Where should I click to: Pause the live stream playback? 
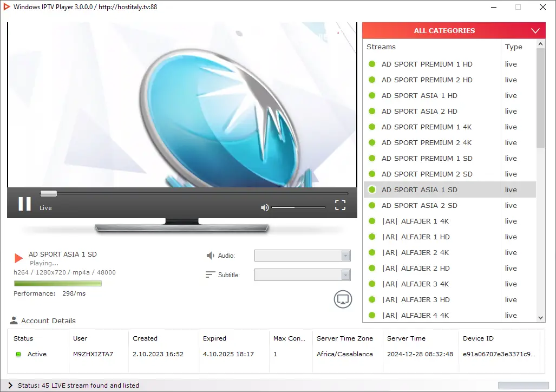click(x=24, y=204)
